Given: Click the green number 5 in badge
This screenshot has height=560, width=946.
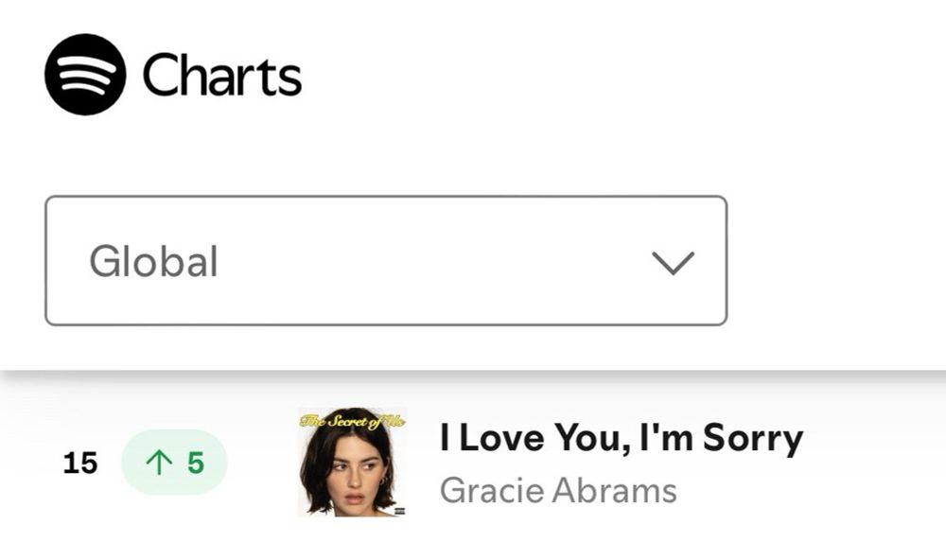Looking at the screenshot, I should (196, 463).
